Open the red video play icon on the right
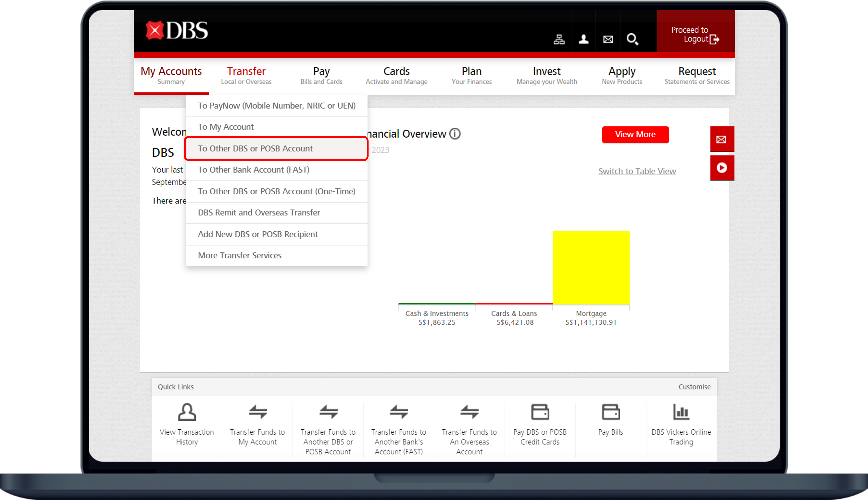 722,168
